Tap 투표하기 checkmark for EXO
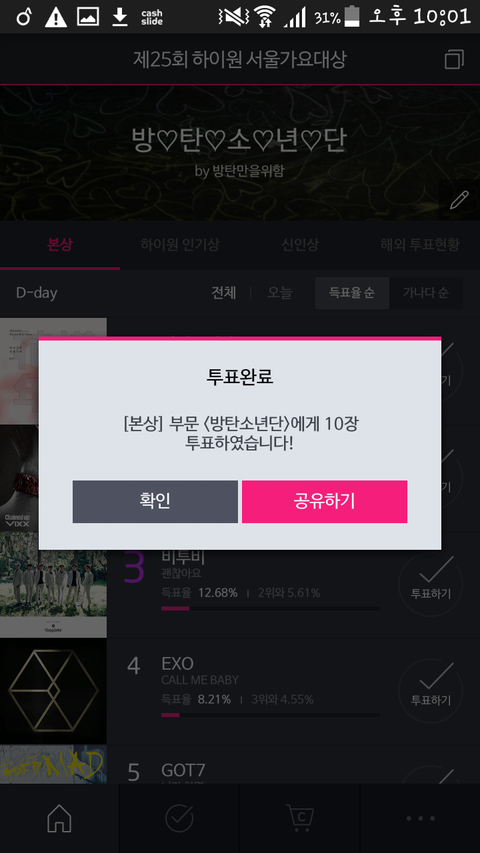Image resolution: width=480 pixels, height=853 pixels. point(430,690)
